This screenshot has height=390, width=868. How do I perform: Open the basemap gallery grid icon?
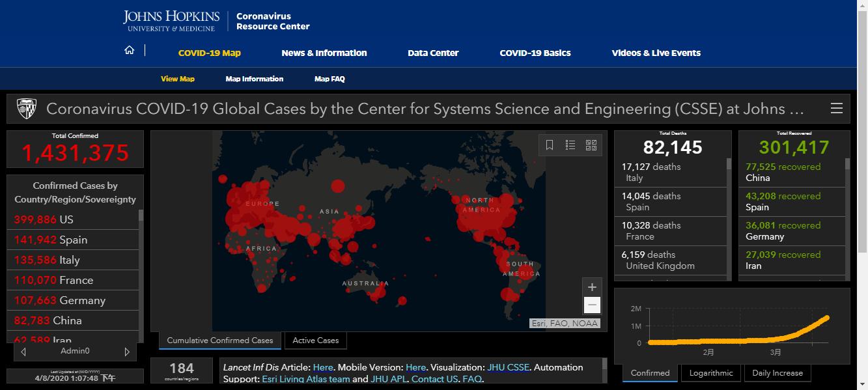[x=591, y=145]
